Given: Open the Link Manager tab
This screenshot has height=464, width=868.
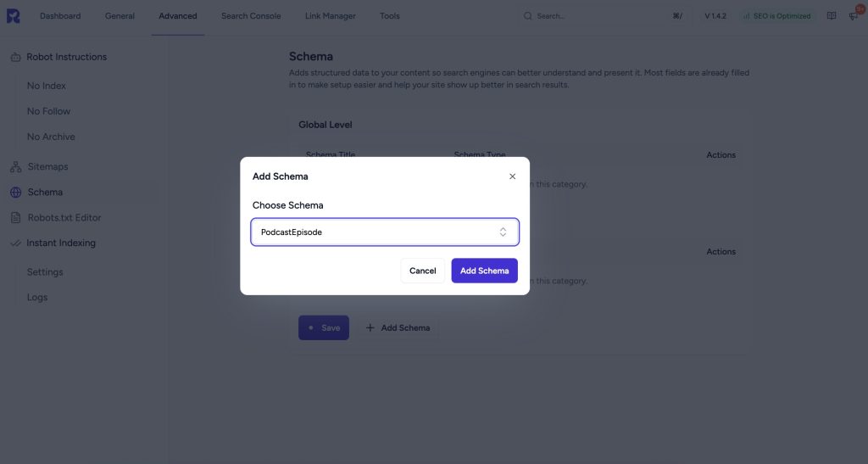Looking at the screenshot, I should (x=331, y=16).
